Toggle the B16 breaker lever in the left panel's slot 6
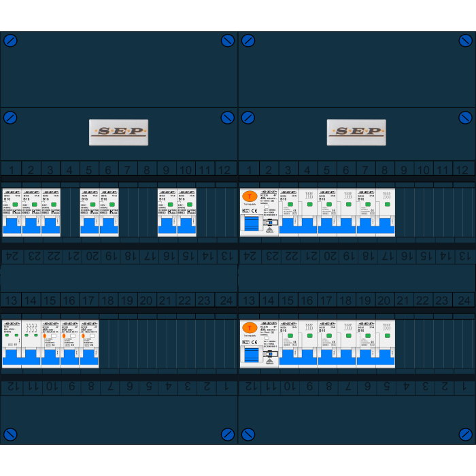 (109, 226)
